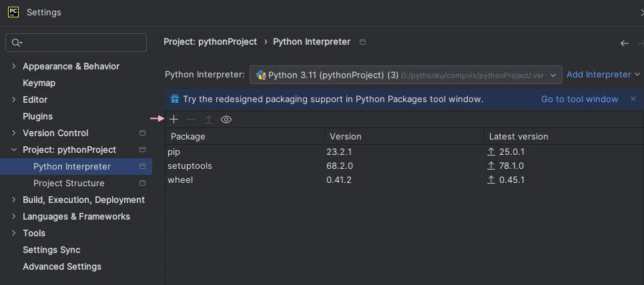Click the setuptools version 68.2.0 cell
This screenshot has width=644, height=285.
point(340,166)
